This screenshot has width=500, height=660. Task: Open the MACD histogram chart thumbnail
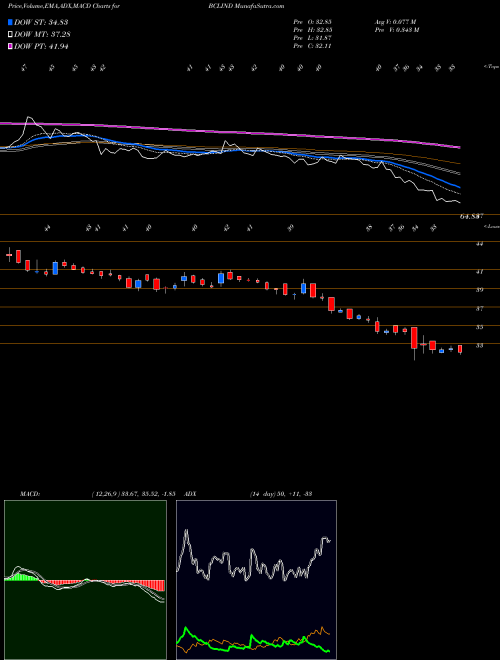pos(85,580)
